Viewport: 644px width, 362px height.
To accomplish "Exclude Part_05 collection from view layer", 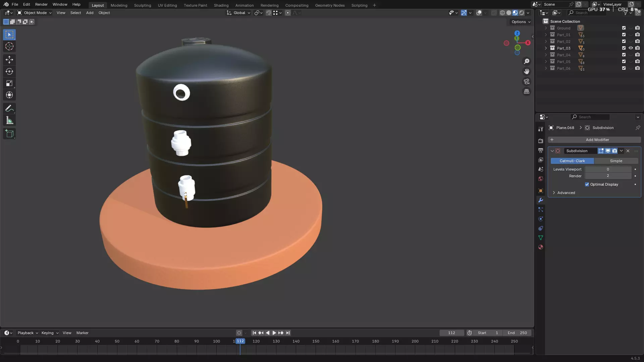I will click(624, 61).
